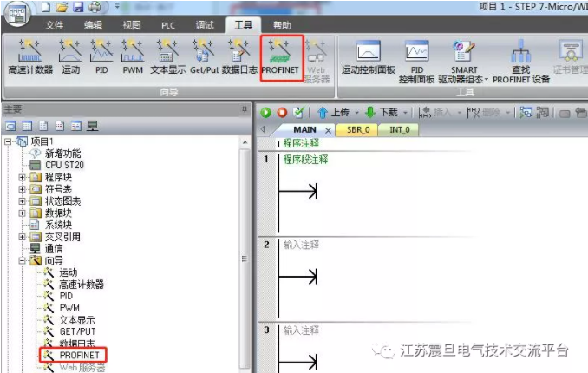588x373 pixels.
Task: Expand the 状态图表 tree node
Action: click(x=23, y=201)
